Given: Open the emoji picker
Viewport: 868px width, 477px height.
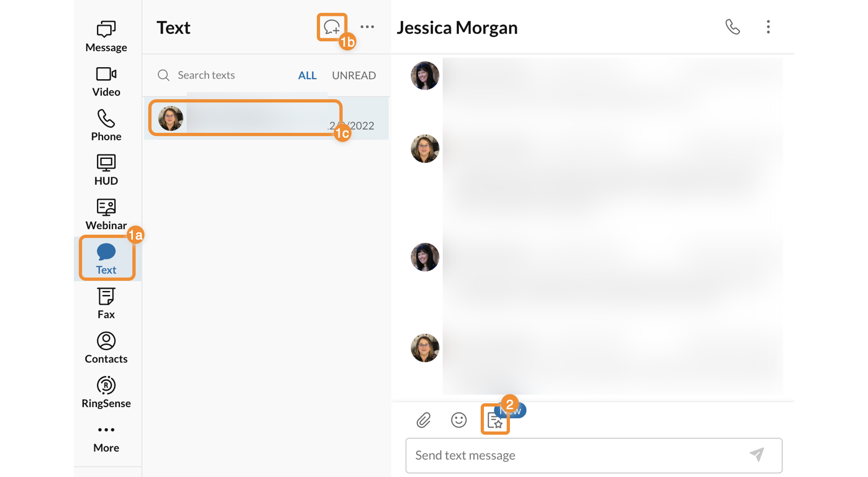Looking at the screenshot, I should point(459,420).
